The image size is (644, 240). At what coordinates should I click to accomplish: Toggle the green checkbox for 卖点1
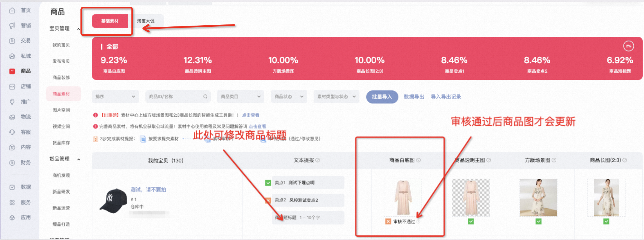tap(268, 183)
